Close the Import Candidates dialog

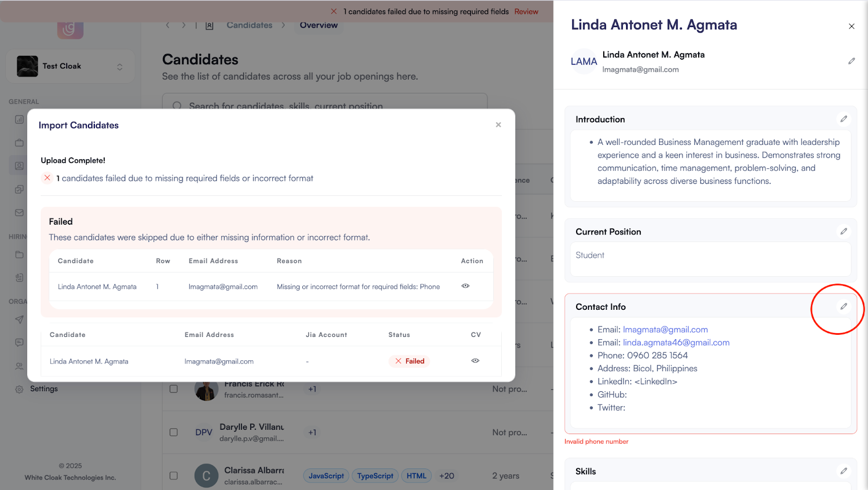498,125
